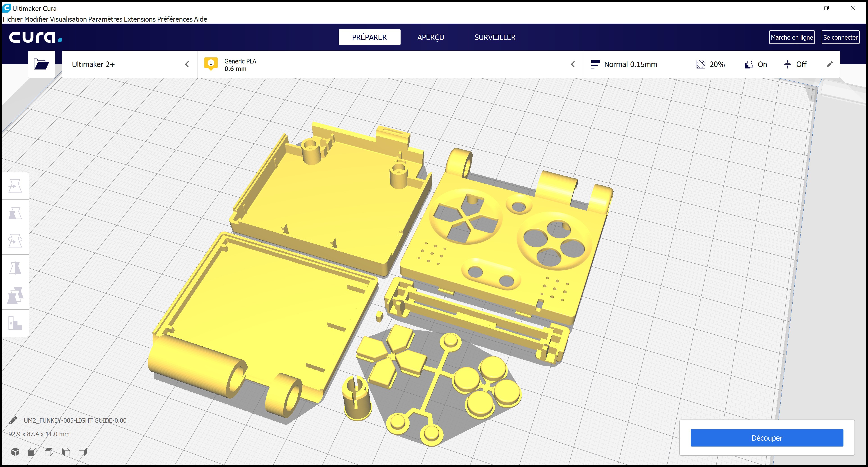The image size is (868, 467).
Task: Click pencil icon beside job name
Action: pos(13,420)
